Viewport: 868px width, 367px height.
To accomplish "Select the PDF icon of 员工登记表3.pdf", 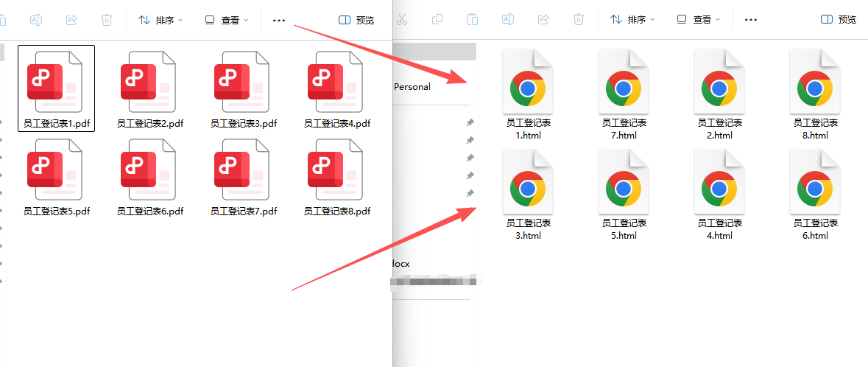I will pos(241,82).
